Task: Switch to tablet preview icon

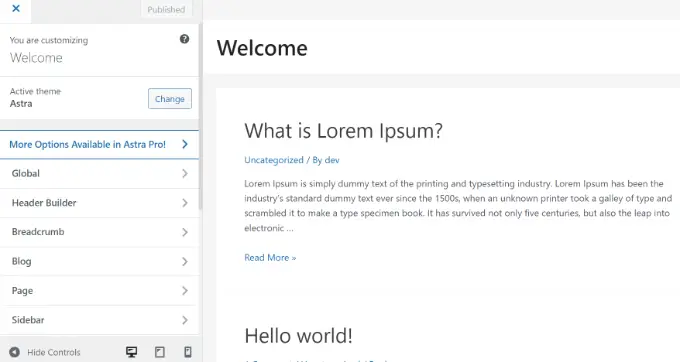Action: [160, 352]
